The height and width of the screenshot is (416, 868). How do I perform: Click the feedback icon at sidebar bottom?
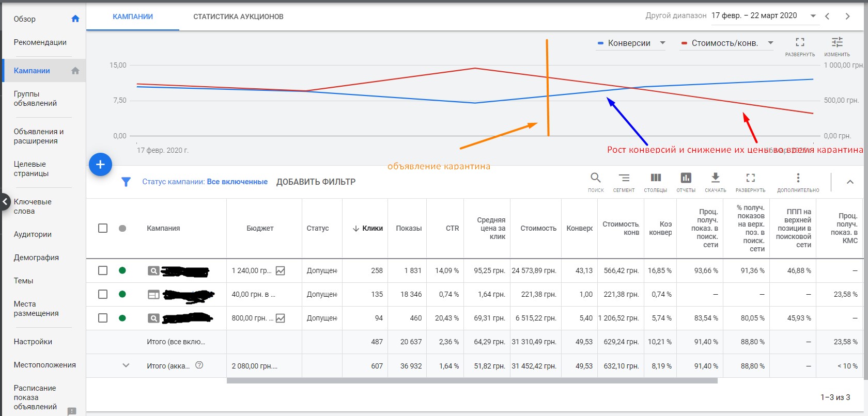click(x=72, y=411)
